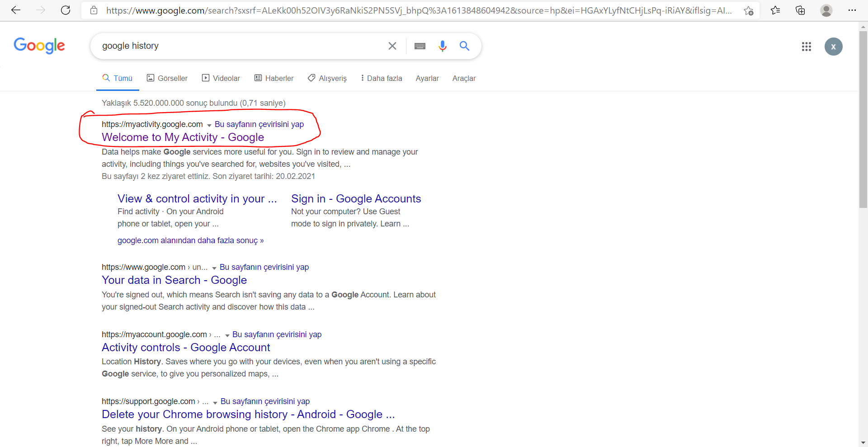
Task: Clear the search box with the X icon
Action: coord(392,46)
